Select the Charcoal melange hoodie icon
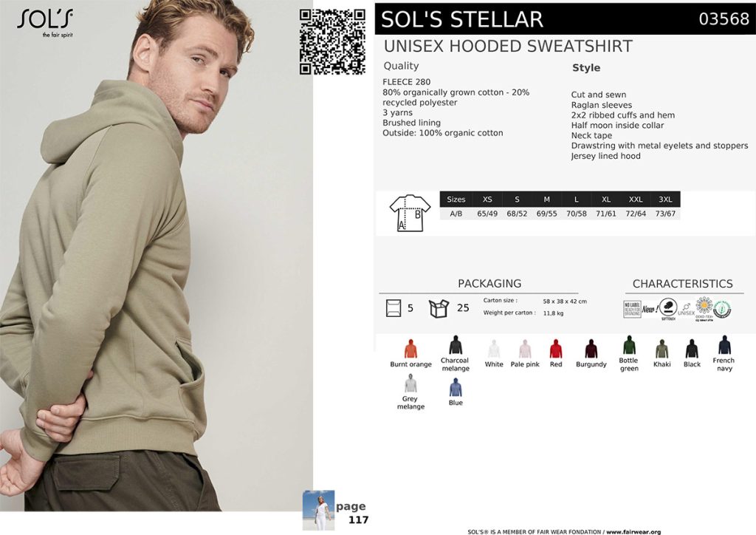Screen dimensions: 756x535 pos(456,345)
